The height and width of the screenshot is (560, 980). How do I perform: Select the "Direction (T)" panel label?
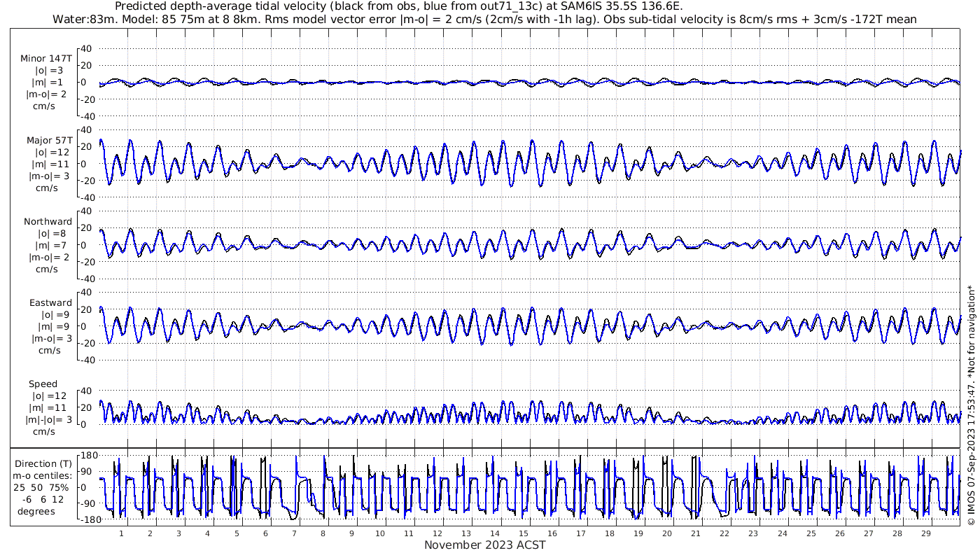point(43,463)
